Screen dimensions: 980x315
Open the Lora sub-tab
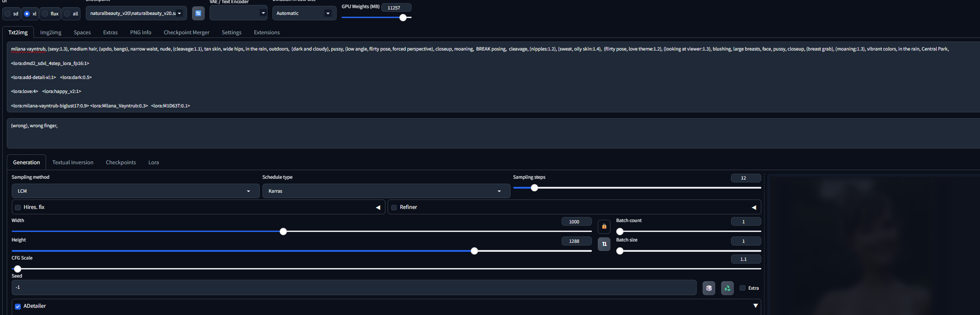click(x=154, y=162)
